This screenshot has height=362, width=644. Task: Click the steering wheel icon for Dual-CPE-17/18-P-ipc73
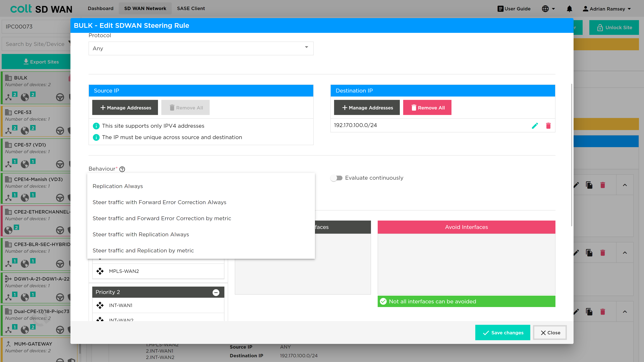(60, 330)
